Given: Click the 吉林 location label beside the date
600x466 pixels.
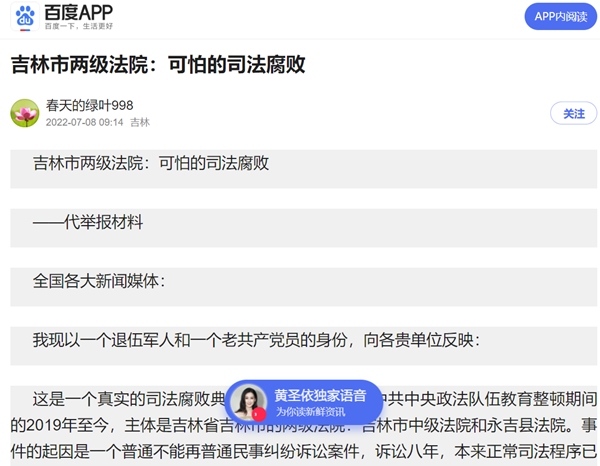Looking at the screenshot, I should 140,122.
